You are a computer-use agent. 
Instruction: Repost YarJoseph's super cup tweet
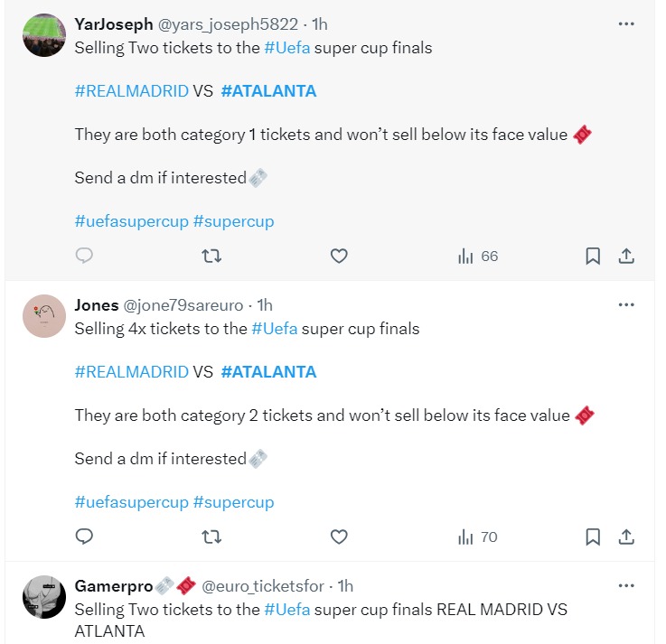(x=211, y=257)
